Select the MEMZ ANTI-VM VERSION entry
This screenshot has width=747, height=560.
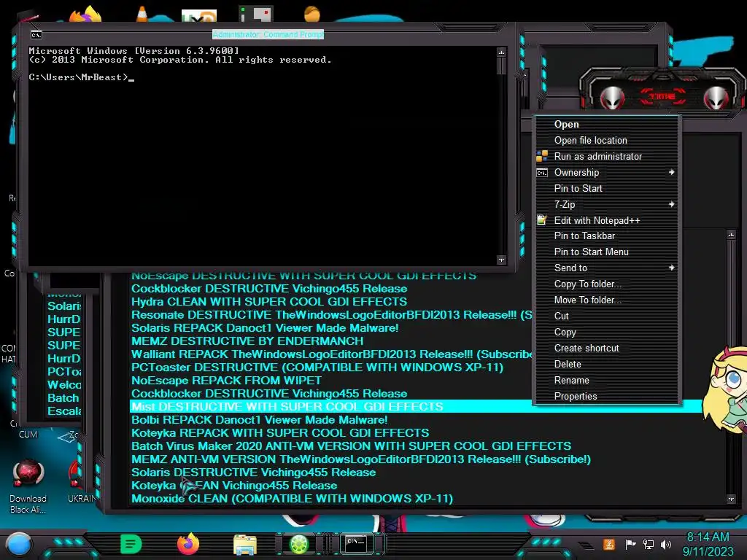[x=361, y=459]
